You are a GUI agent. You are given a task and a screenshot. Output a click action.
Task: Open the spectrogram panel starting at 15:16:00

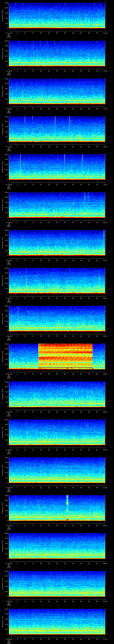pos(57,91)
